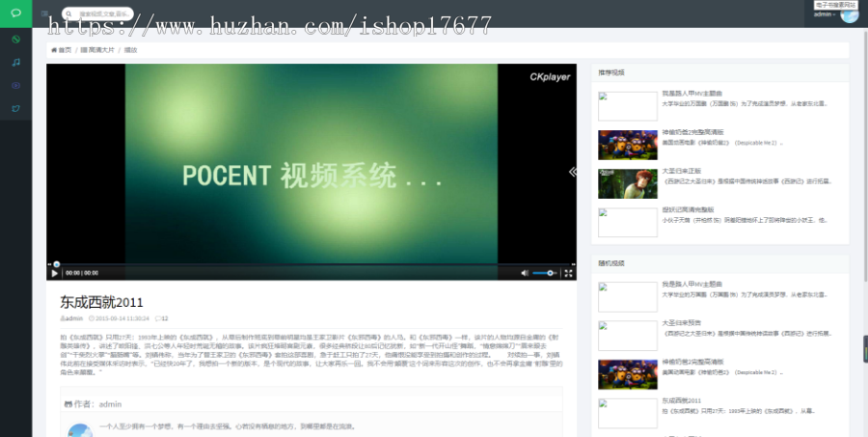
Task: Open 我是路人甲MV主题曲 in recommended videos
Action: [692, 94]
